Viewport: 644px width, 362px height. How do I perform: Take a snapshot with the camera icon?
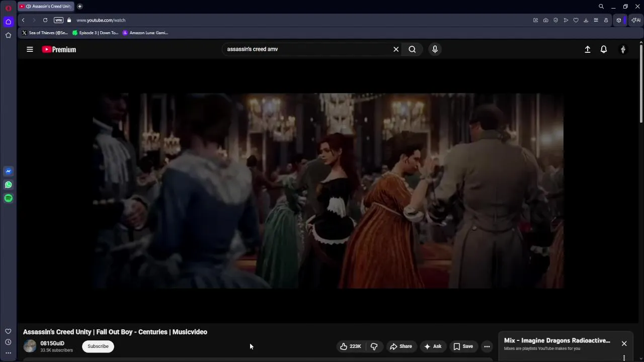pos(545,20)
